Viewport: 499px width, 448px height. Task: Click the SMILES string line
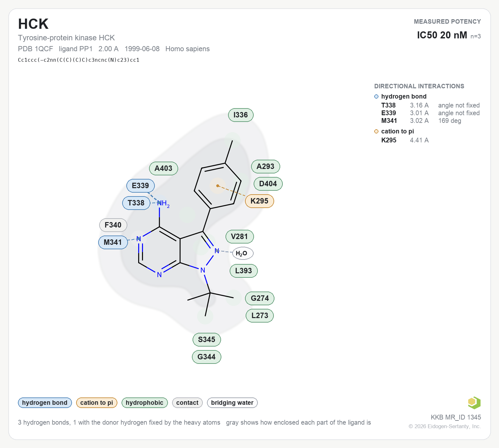[79, 60]
